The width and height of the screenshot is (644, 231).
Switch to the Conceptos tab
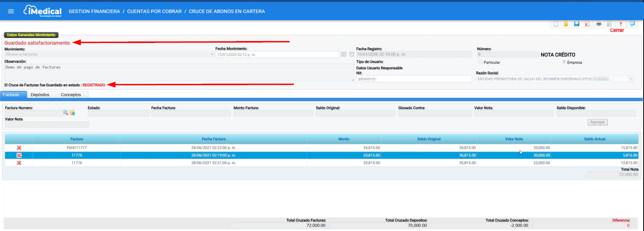coord(71,95)
